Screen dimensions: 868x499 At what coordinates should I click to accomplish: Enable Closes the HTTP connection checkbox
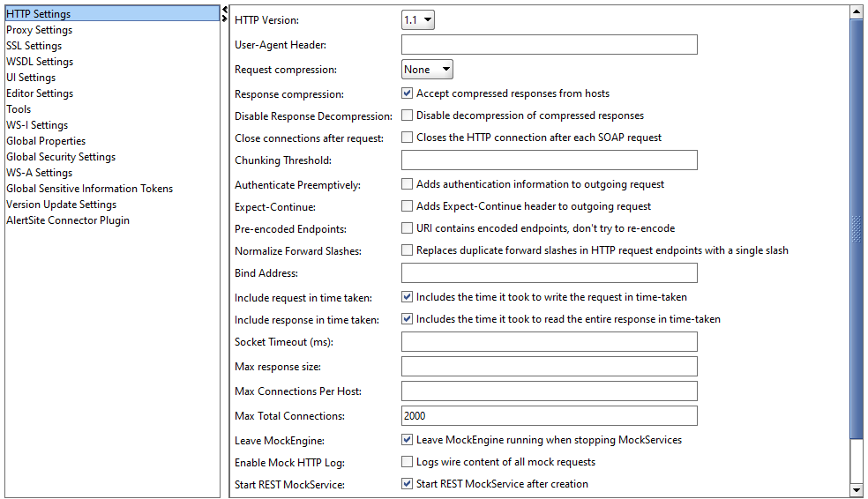[x=407, y=138]
